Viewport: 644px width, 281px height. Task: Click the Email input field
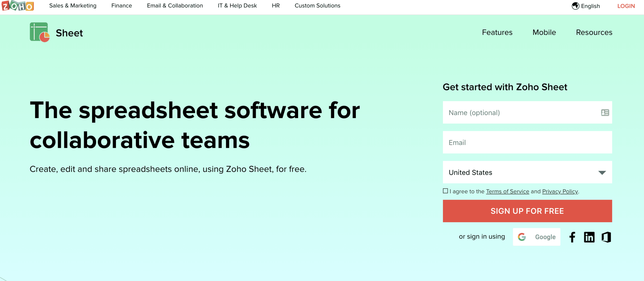pos(527,142)
